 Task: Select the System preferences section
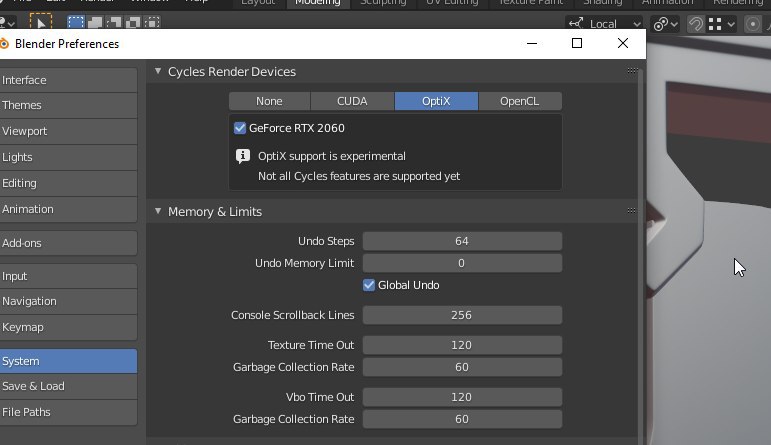pos(68,361)
